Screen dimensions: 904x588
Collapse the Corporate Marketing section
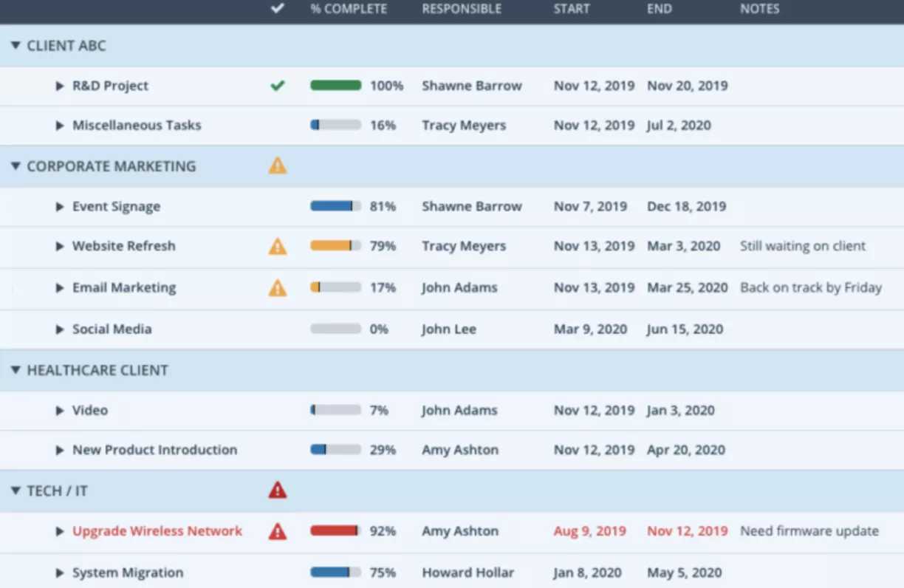tap(15, 166)
